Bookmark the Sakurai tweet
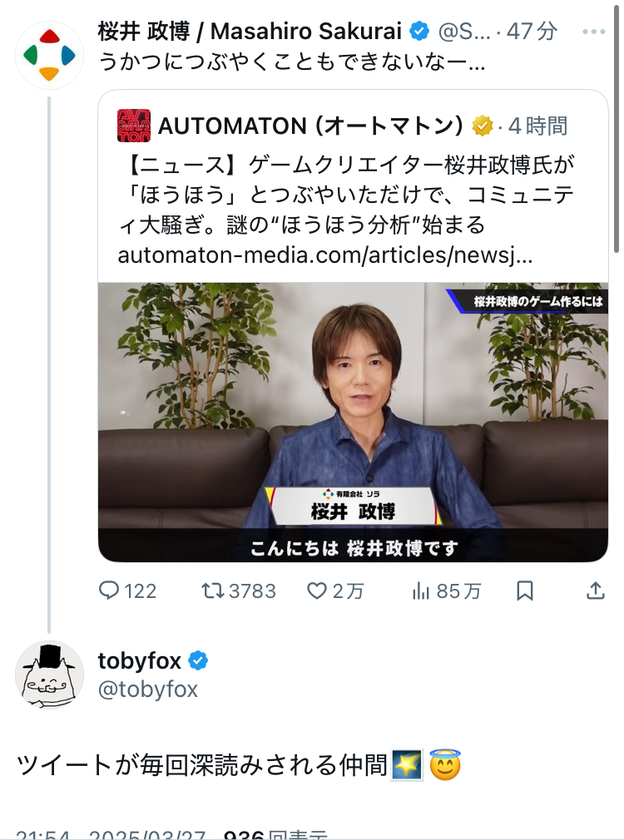This screenshot has width=624, height=840. [525, 590]
